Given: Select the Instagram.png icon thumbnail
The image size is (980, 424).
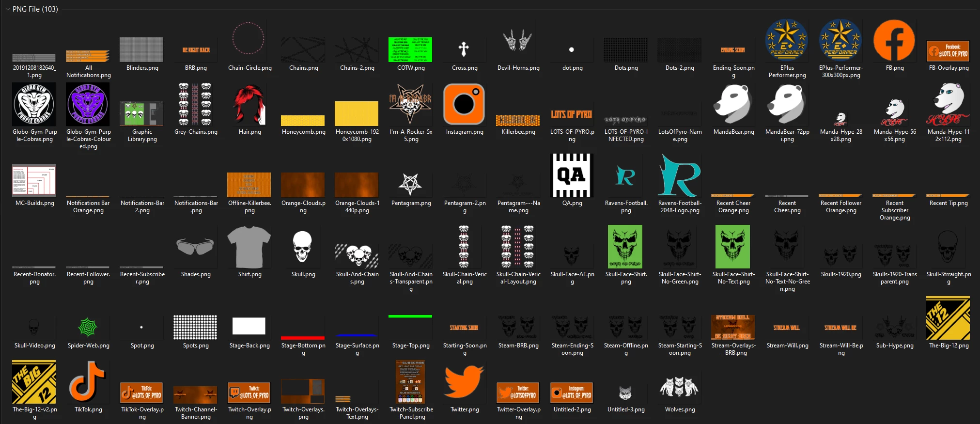Looking at the screenshot, I should click(464, 104).
